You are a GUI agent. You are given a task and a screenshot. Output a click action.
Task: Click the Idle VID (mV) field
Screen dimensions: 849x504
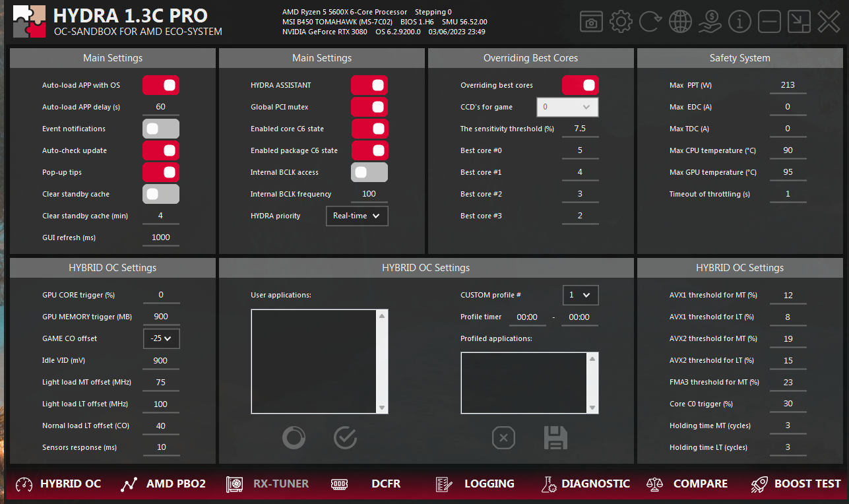point(161,361)
